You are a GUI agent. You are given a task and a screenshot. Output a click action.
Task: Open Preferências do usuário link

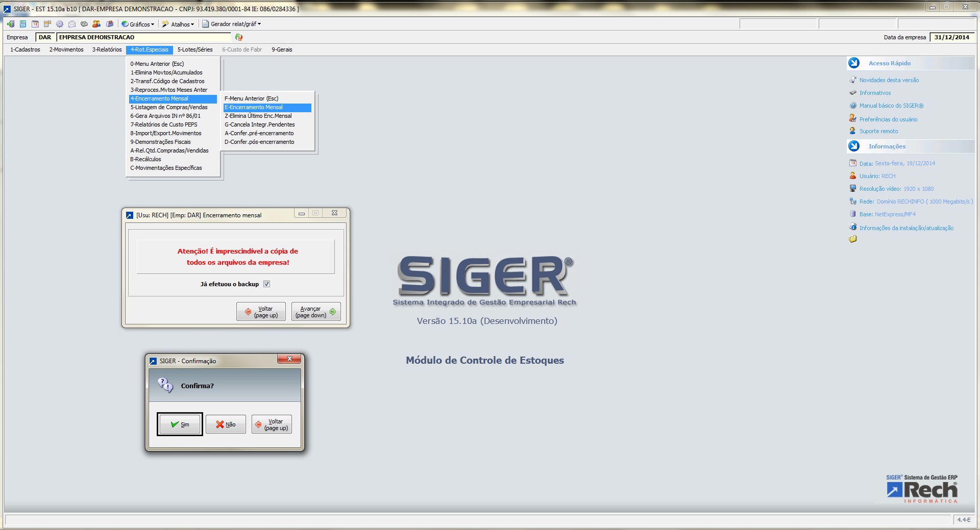(x=888, y=119)
